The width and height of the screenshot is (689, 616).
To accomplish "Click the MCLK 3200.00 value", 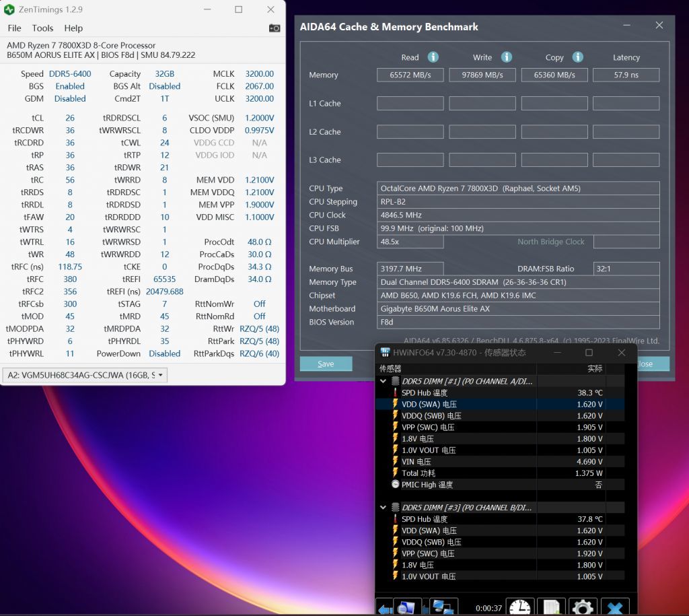I will [259, 74].
